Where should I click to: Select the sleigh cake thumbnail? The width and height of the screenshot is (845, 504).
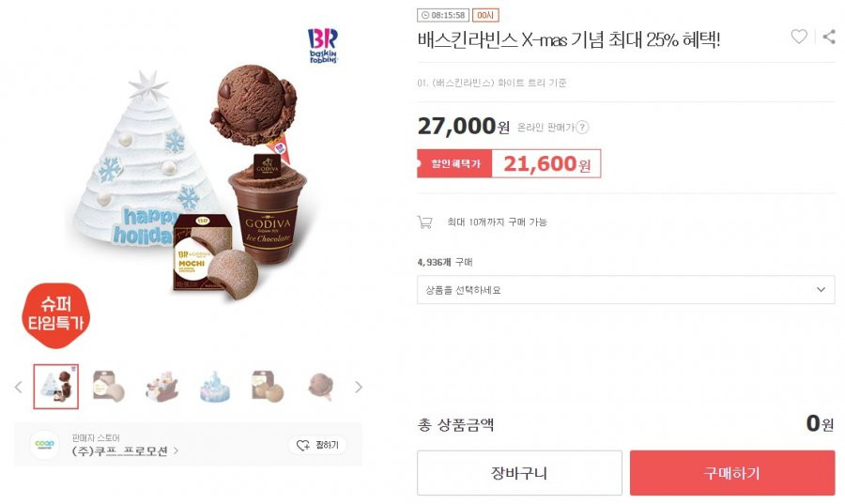tap(161, 387)
